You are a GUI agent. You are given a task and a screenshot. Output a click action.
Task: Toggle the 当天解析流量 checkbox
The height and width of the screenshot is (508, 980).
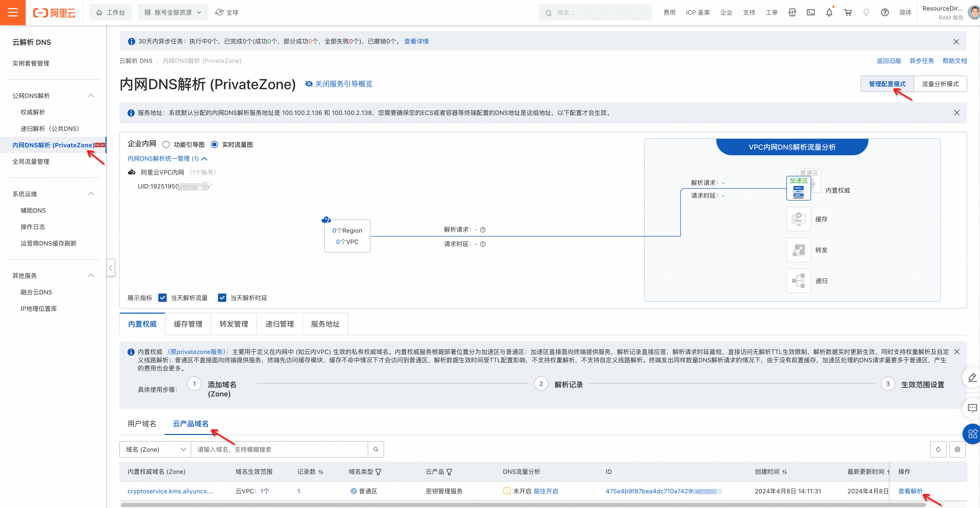[162, 298]
